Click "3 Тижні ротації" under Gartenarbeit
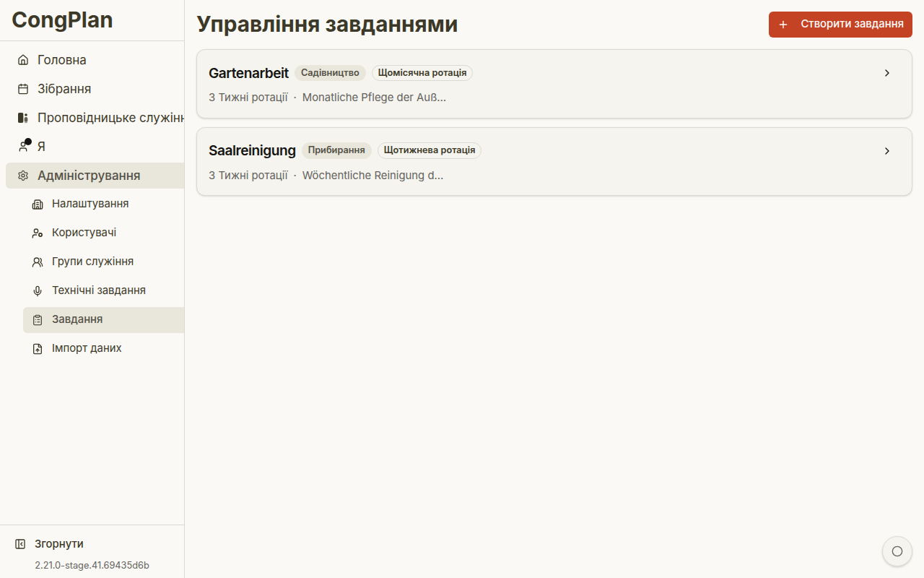The width and height of the screenshot is (924, 578). pos(248,98)
